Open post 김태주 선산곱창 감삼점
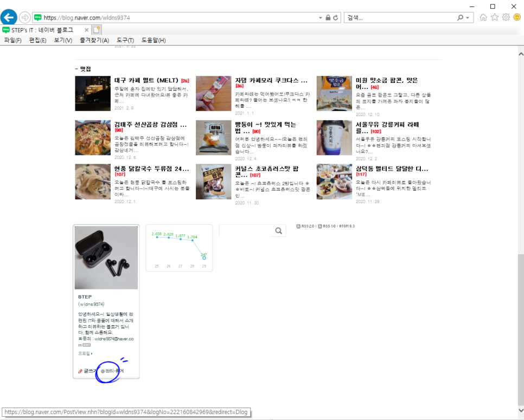This screenshot has width=524, height=420. [150, 125]
